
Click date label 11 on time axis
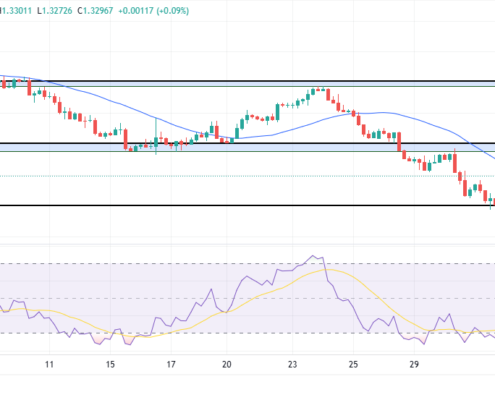49,364
